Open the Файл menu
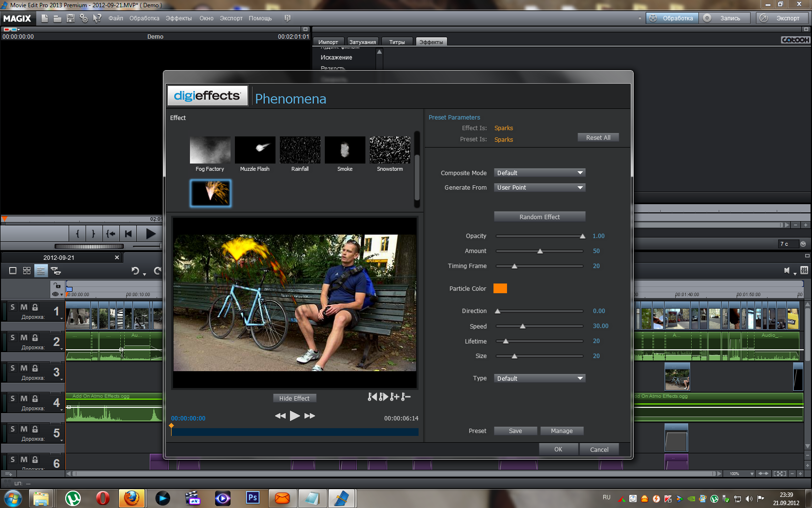The image size is (812, 508). pos(116,18)
